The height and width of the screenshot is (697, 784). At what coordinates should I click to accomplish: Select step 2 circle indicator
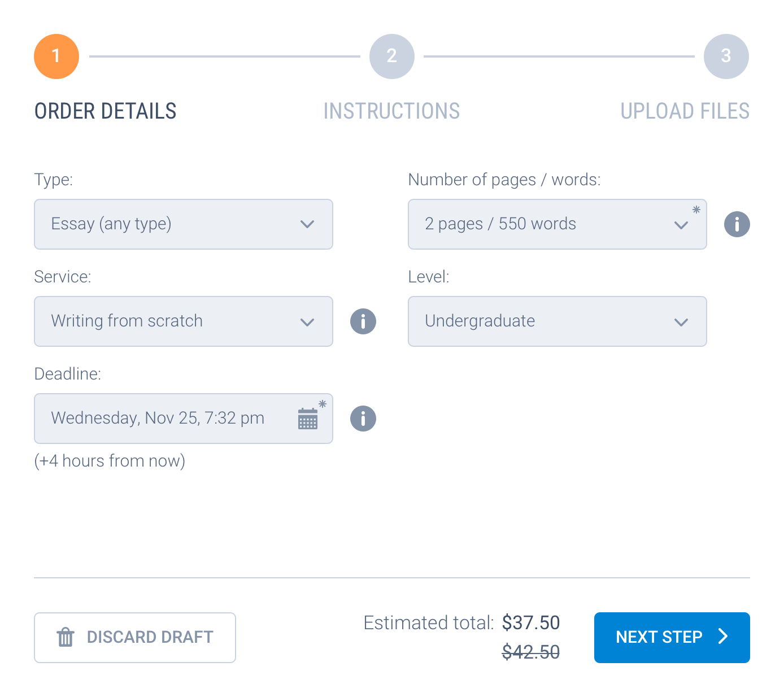pyautogui.click(x=392, y=56)
